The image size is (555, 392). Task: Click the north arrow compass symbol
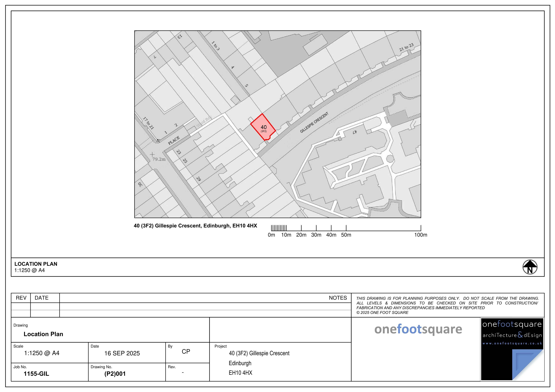530,267
